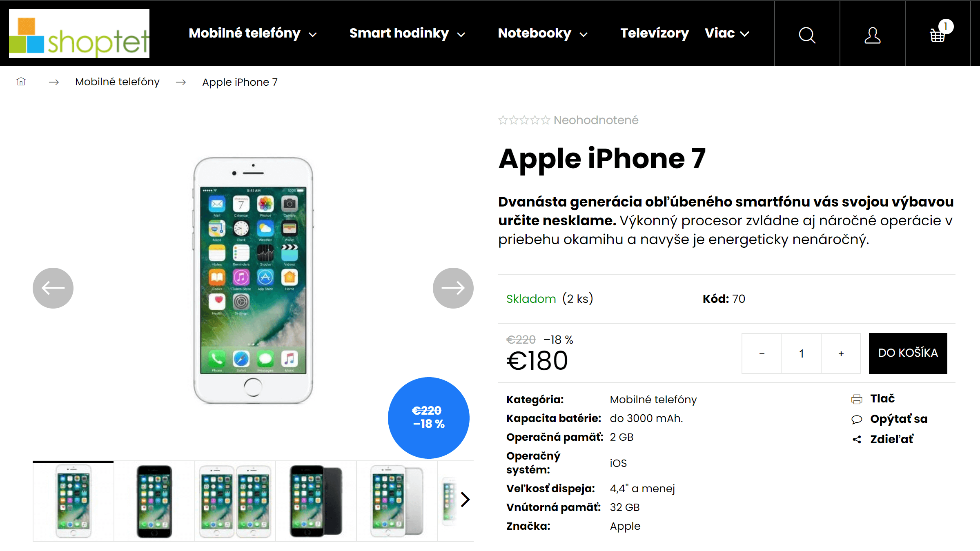Click the Opýtať sa speech bubble icon
Viewport: 980px width, 551px height.
pos(857,419)
